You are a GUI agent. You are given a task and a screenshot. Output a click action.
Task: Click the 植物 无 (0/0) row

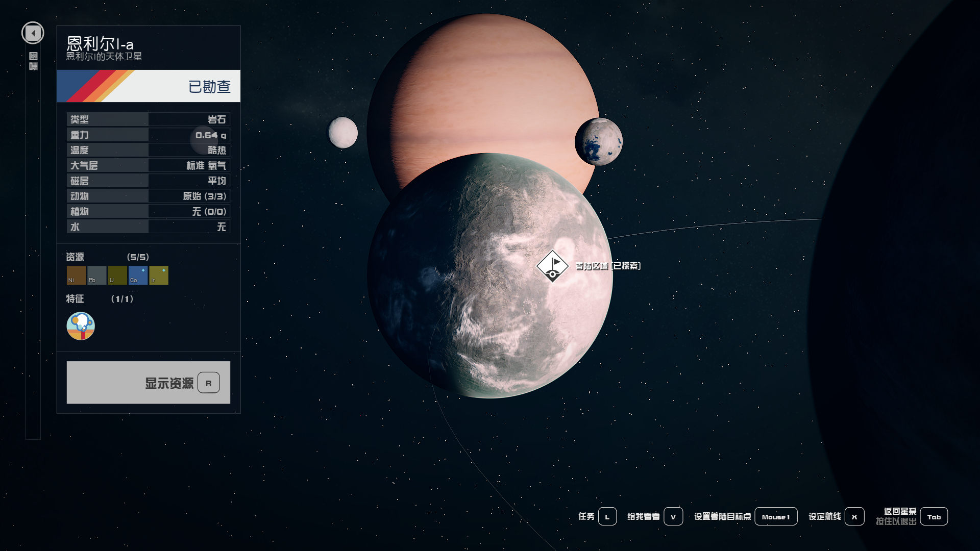[149, 211]
